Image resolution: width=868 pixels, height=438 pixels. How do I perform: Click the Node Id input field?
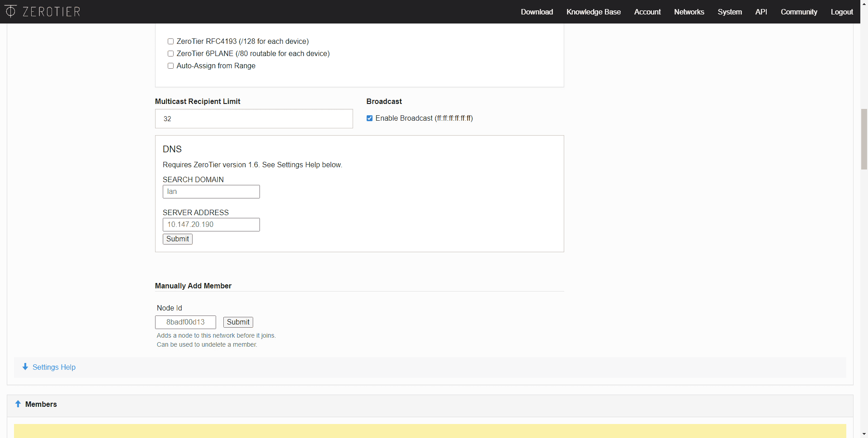pos(185,322)
